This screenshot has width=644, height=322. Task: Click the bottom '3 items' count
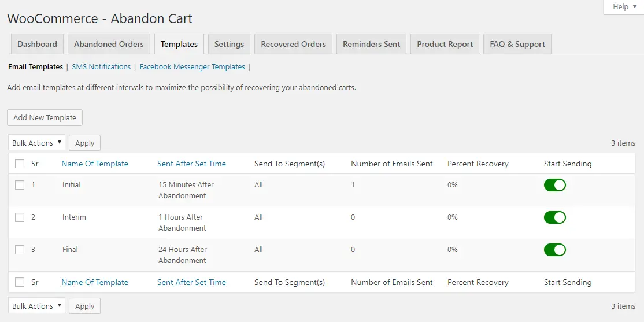click(x=623, y=306)
